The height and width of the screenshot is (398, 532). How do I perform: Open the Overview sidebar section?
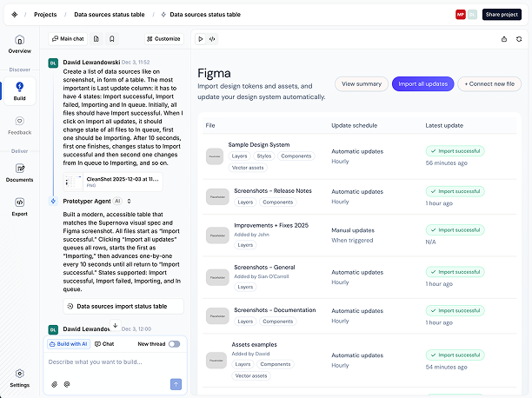point(20,44)
